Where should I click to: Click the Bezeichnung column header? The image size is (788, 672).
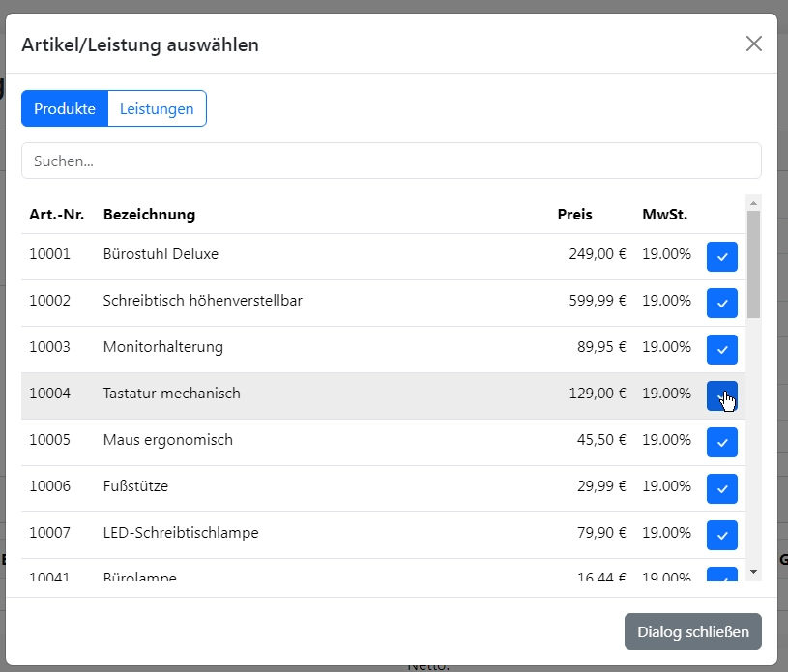tap(149, 214)
